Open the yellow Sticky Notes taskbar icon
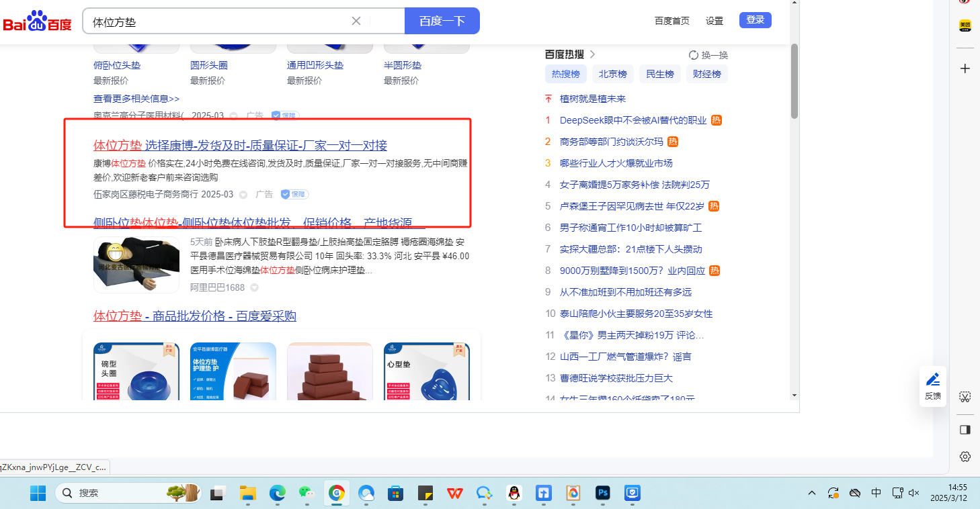 (425, 493)
